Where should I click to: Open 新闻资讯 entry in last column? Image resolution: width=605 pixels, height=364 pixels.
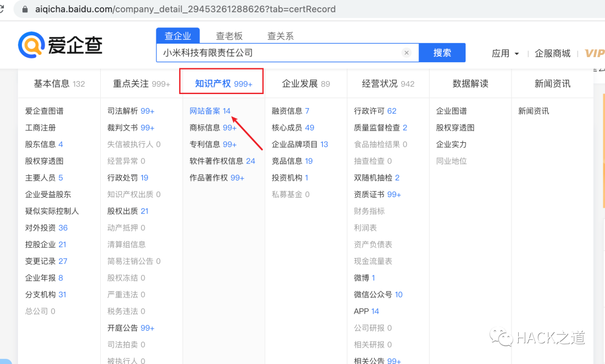coord(534,111)
